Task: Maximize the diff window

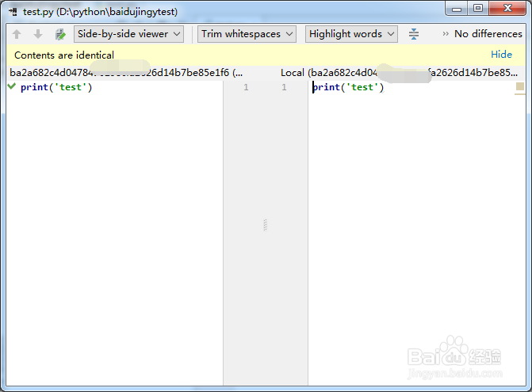Action: 478,9
